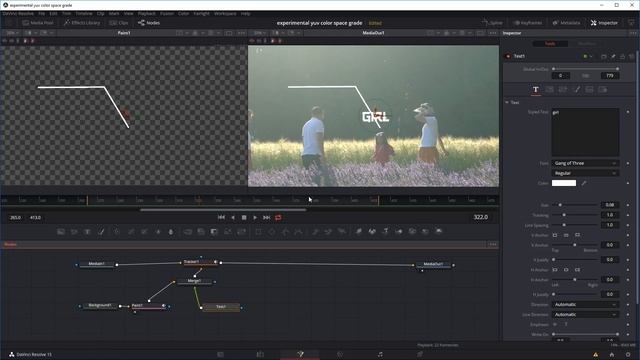640x360 pixels.
Task: Add a Fast Noise node from the toolbar
Action: 74,231
